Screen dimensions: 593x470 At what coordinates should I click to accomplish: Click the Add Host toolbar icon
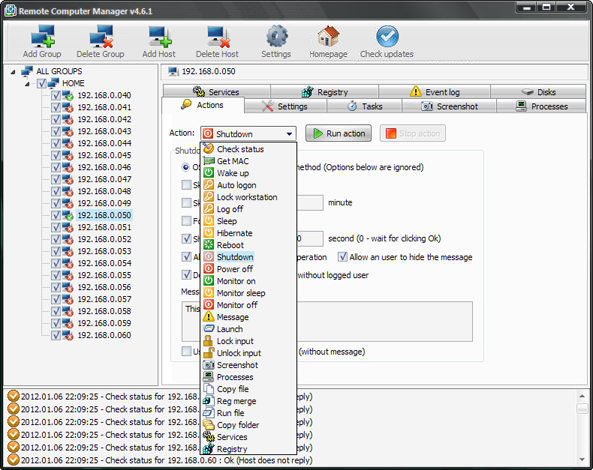(160, 36)
